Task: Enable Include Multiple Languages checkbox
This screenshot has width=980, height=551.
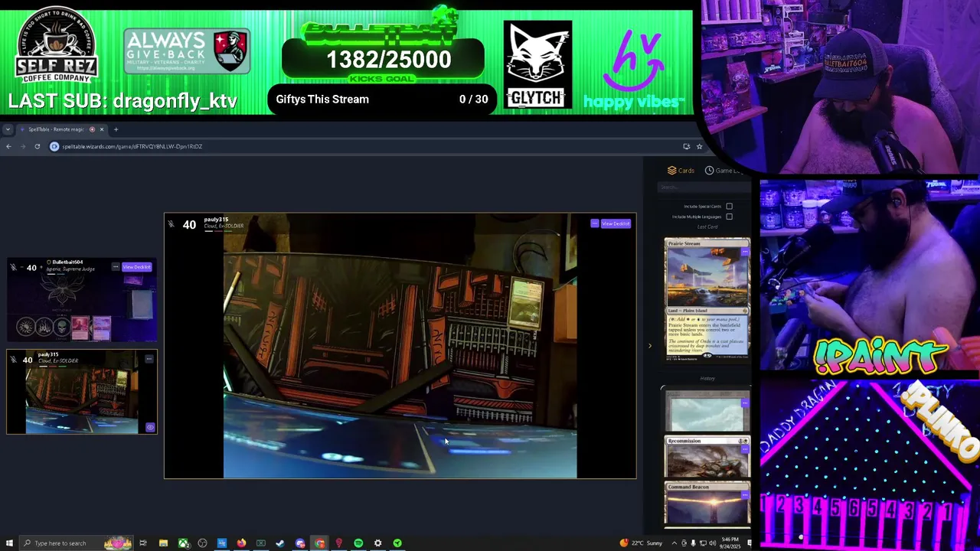Action: [729, 217]
